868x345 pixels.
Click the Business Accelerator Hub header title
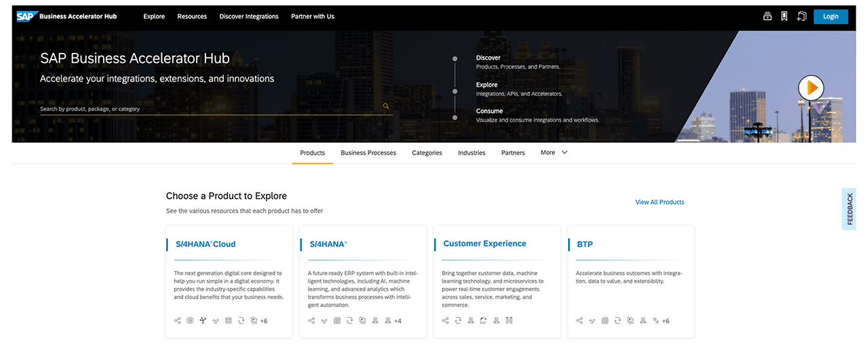pos(78,16)
